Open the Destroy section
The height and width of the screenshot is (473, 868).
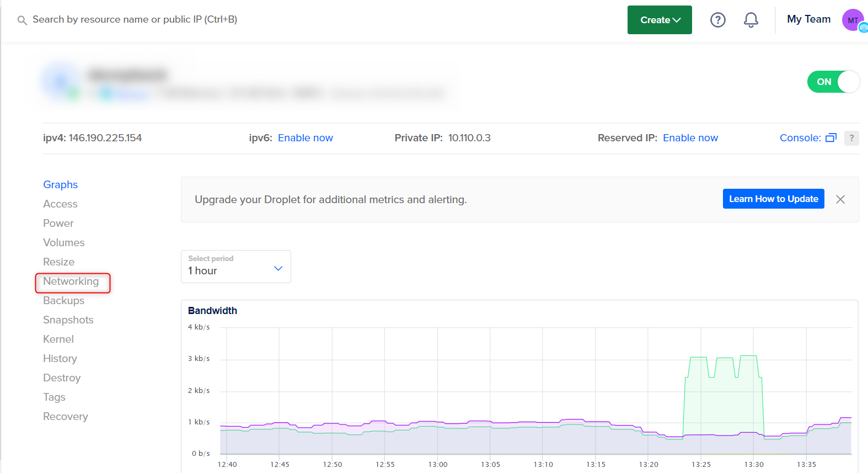click(62, 378)
